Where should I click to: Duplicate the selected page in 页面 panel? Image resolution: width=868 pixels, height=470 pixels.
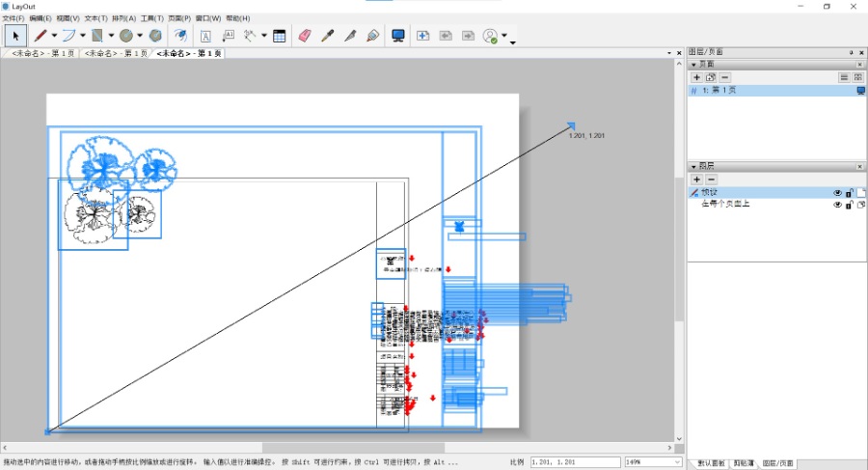(711, 77)
